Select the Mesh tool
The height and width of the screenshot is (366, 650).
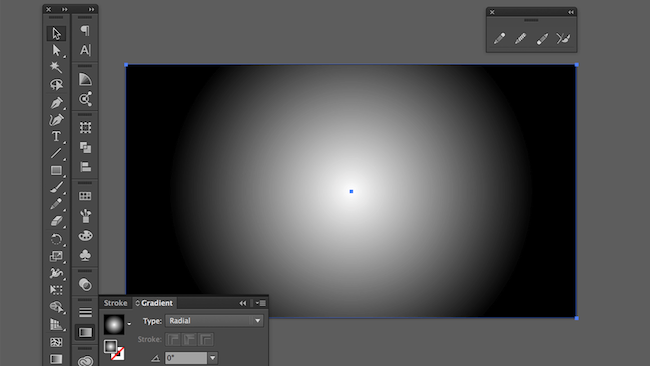click(56, 342)
